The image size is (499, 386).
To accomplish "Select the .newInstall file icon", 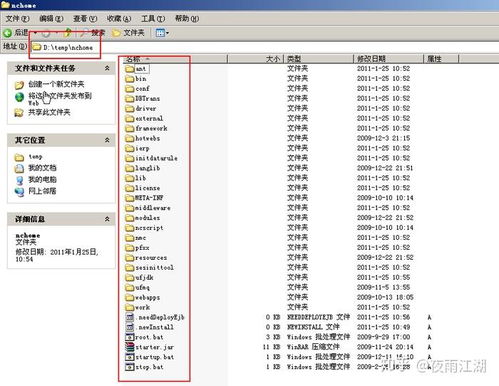I will pos(130,327).
